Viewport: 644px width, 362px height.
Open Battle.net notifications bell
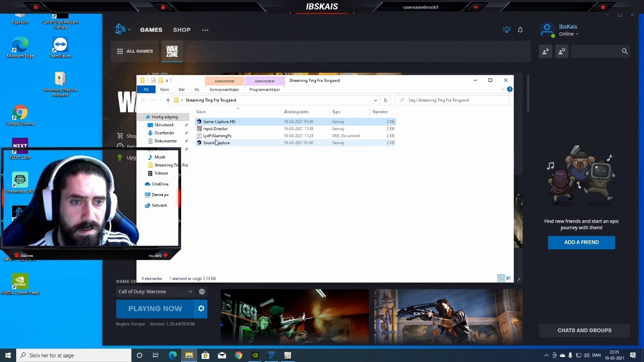(520, 30)
